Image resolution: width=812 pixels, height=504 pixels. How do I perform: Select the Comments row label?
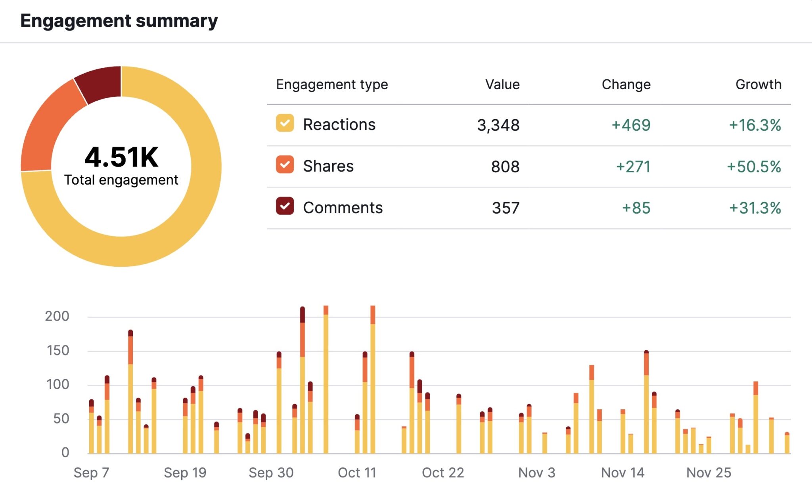tap(343, 208)
